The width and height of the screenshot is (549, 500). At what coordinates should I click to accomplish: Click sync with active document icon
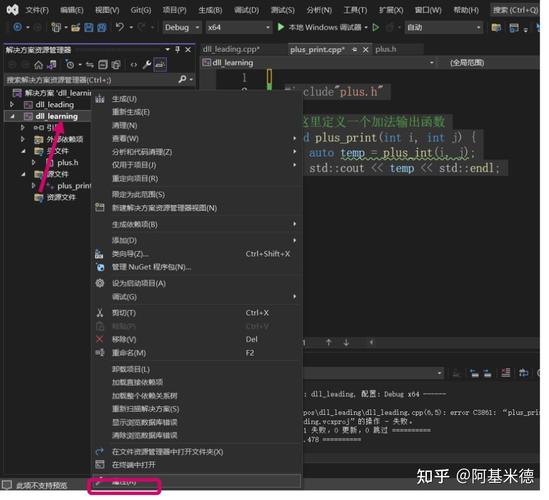(90, 65)
